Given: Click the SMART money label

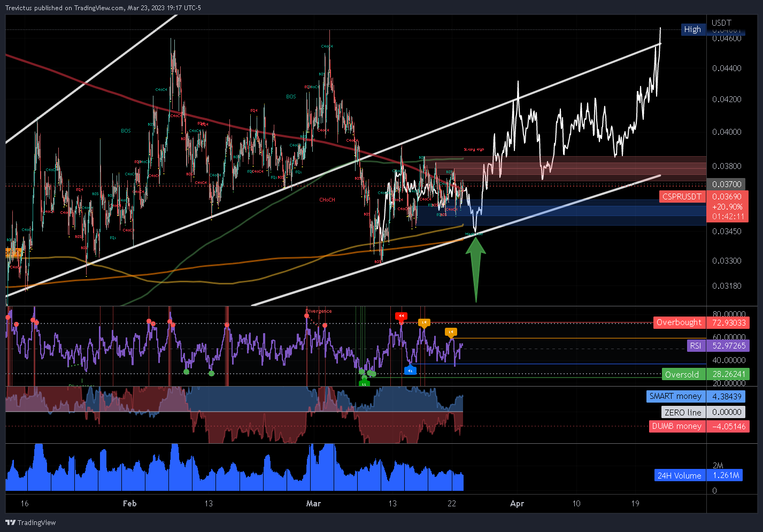Looking at the screenshot, I should [675, 396].
